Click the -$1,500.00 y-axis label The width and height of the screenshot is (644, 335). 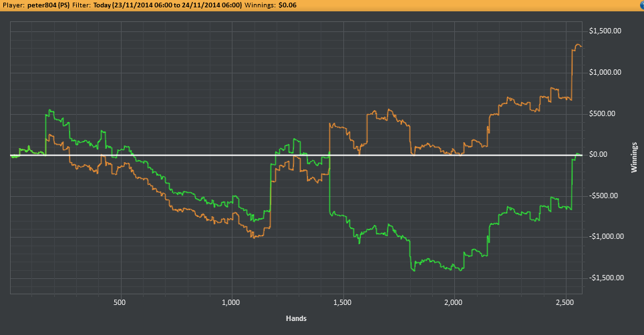606,278
